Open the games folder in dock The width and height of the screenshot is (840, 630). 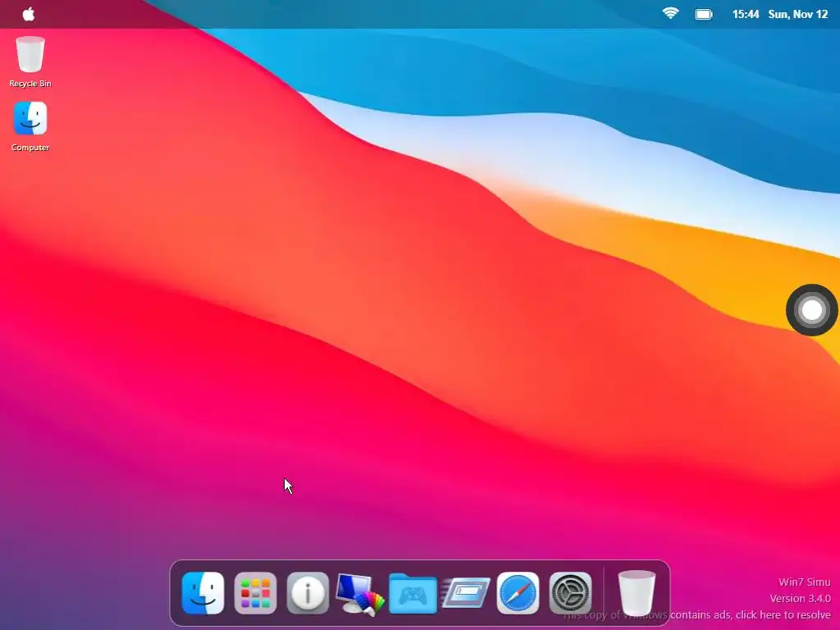413,593
